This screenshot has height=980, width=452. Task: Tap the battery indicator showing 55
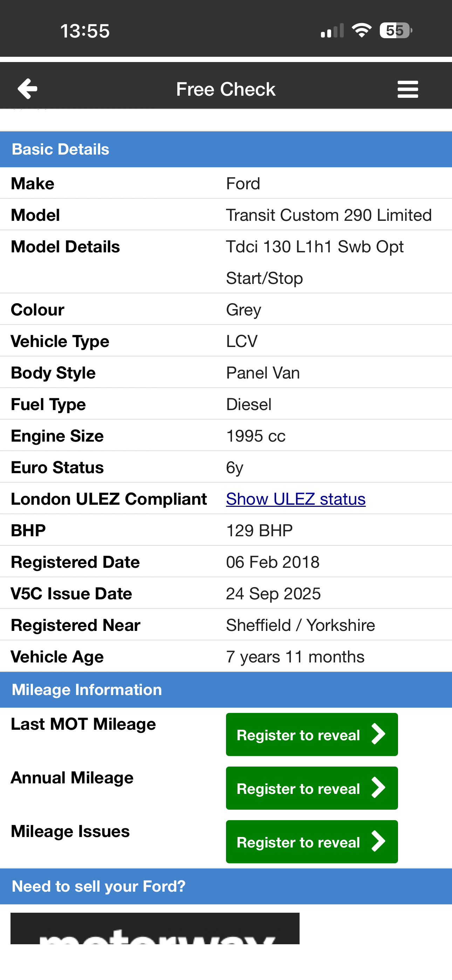coord(395,30)
